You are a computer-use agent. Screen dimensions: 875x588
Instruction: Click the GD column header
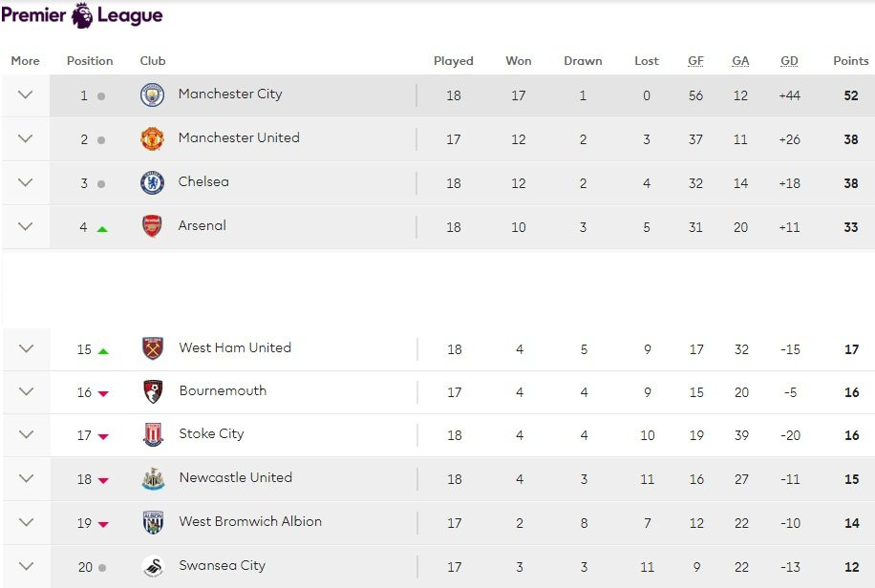pyautogui.click(x=789, y=61)
